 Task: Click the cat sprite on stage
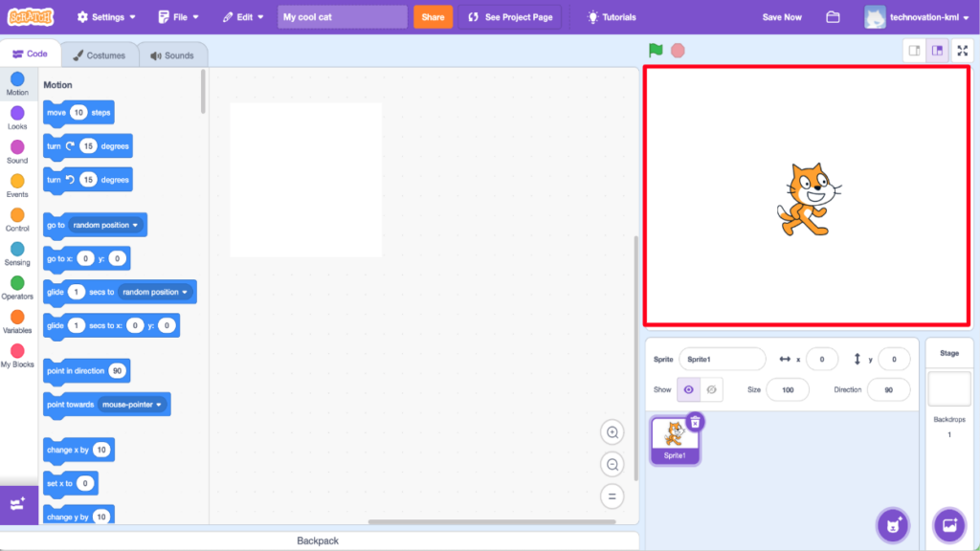[809, 199]
